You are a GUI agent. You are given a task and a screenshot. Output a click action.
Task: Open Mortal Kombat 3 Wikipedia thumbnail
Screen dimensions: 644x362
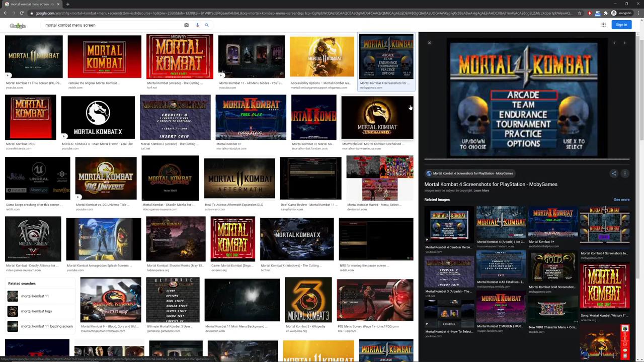308,300
